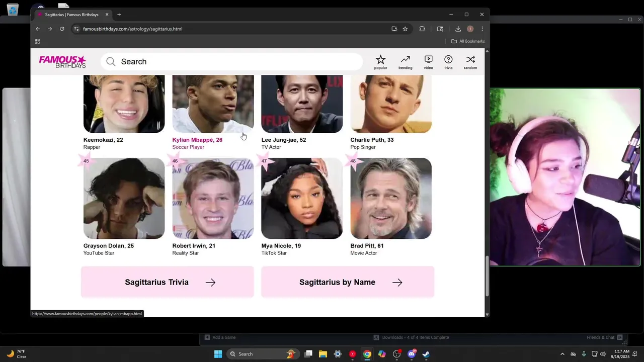Bookmark this page with star icon
The width and height of the screenshot is (644, 362).
[405, 29]
